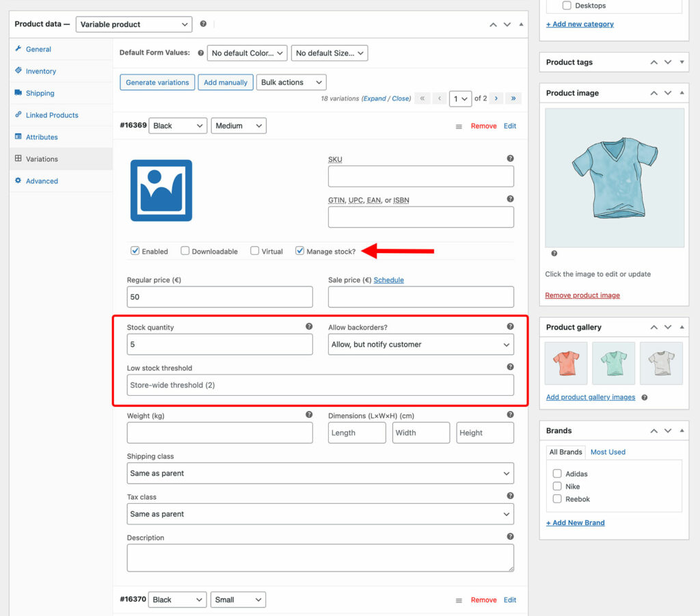700x616 pixels.
Task: Check the Desktops category checkbox
Action: pyautogui.click(x=567, y=5)
